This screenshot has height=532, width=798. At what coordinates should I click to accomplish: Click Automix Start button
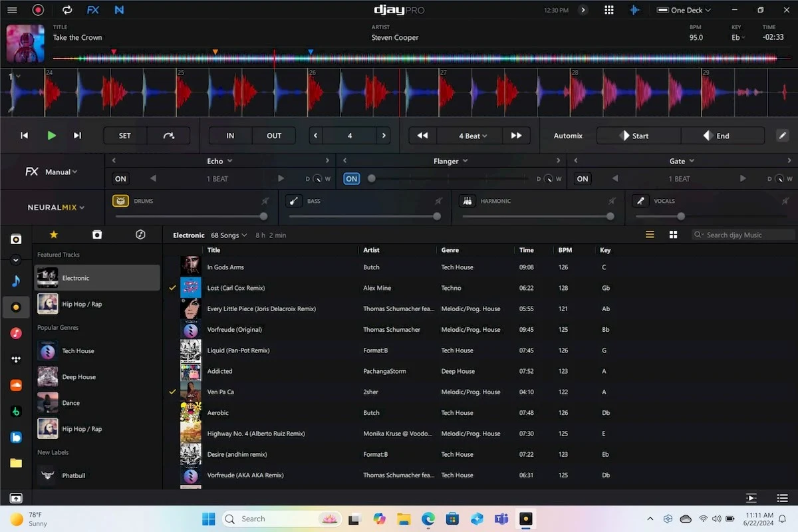(x=639, y=136)
